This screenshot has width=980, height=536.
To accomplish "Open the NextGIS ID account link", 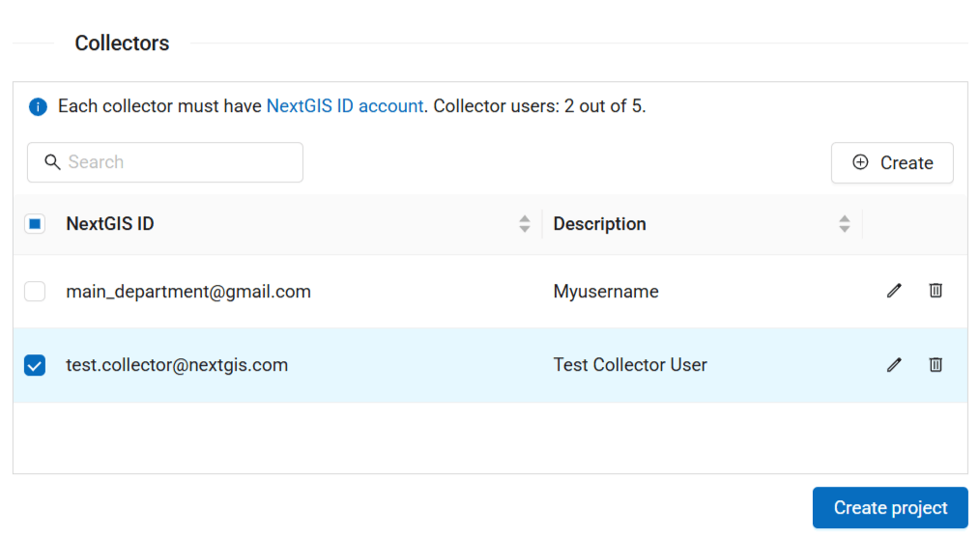I will click(344, 106).
